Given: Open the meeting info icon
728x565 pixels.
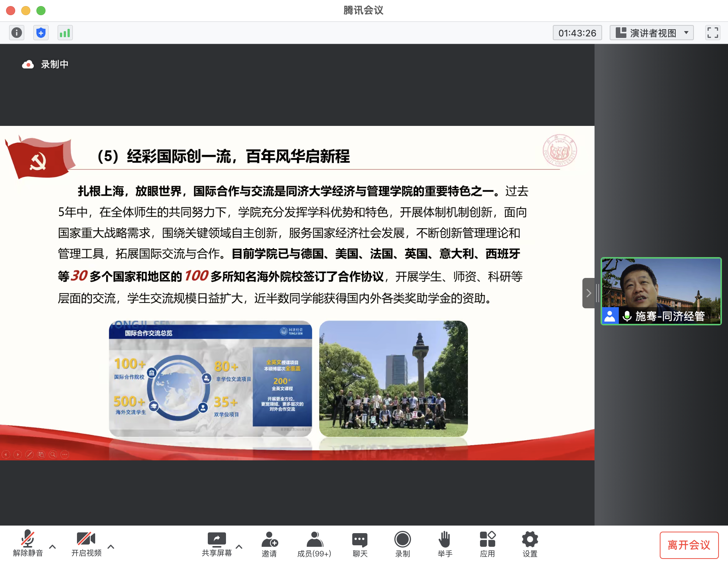Looking at the screenshot, I should pos(17,33).
